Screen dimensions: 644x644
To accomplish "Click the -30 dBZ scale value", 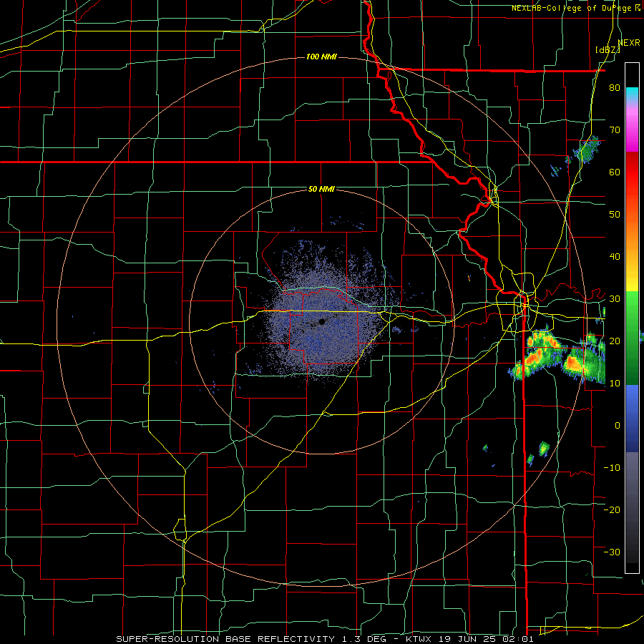I will coord(612,552).
